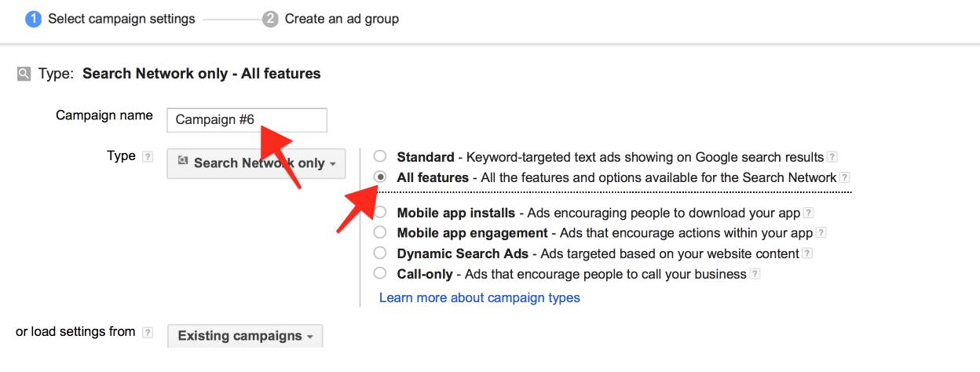This screenshot has height=372, width=980.
Task: Open help icon after Mobile app engagement
Action: (821, 234)
